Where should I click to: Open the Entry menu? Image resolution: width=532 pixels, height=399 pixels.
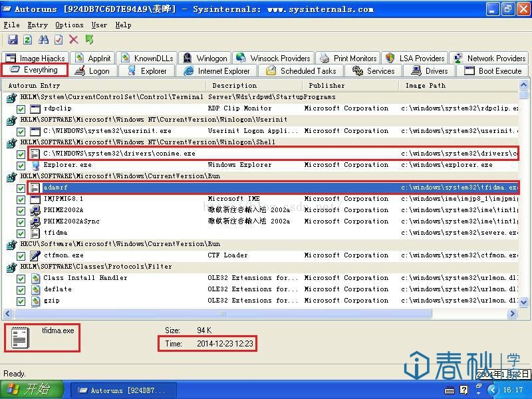click(37, 25)
